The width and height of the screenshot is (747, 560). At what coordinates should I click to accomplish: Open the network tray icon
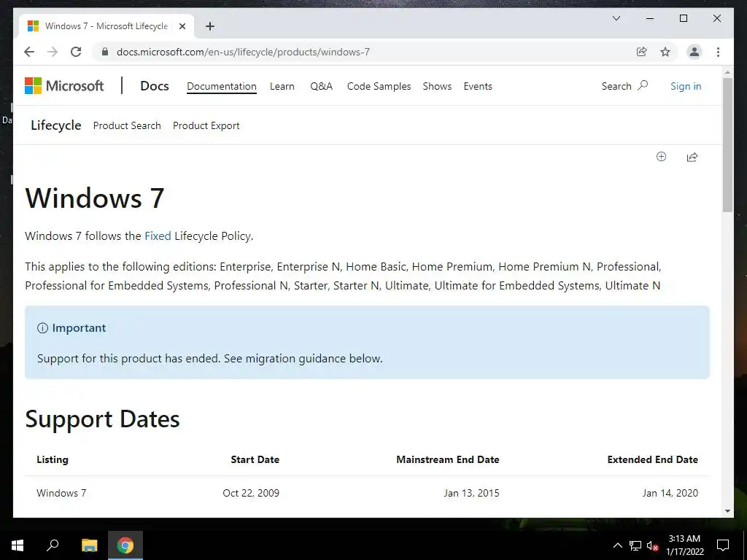(635, 545)
